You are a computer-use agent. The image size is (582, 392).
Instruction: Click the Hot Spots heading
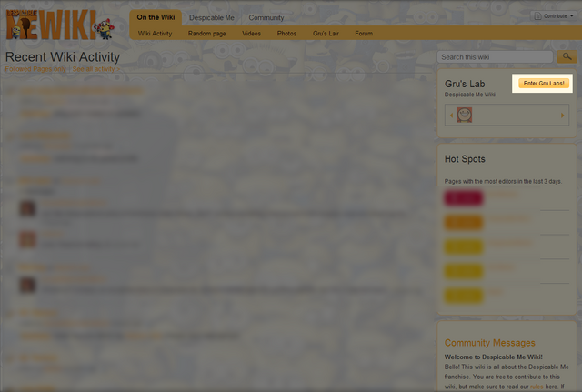465,159
